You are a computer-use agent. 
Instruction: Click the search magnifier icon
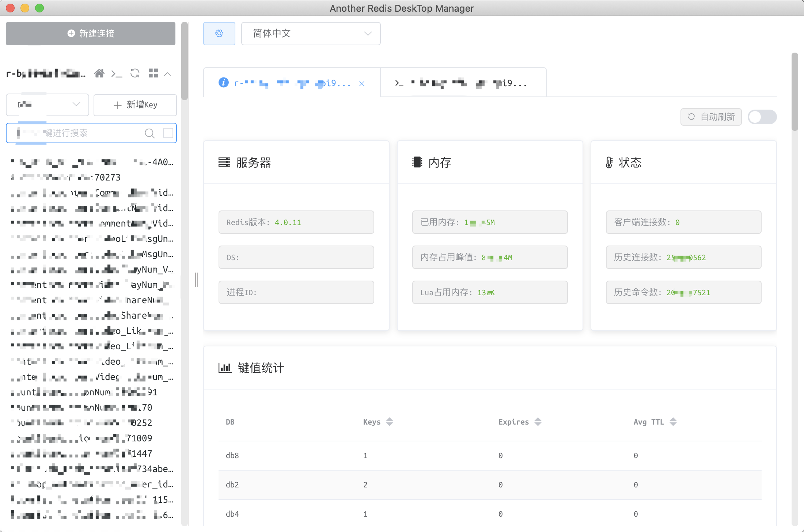tap(149, 133)
